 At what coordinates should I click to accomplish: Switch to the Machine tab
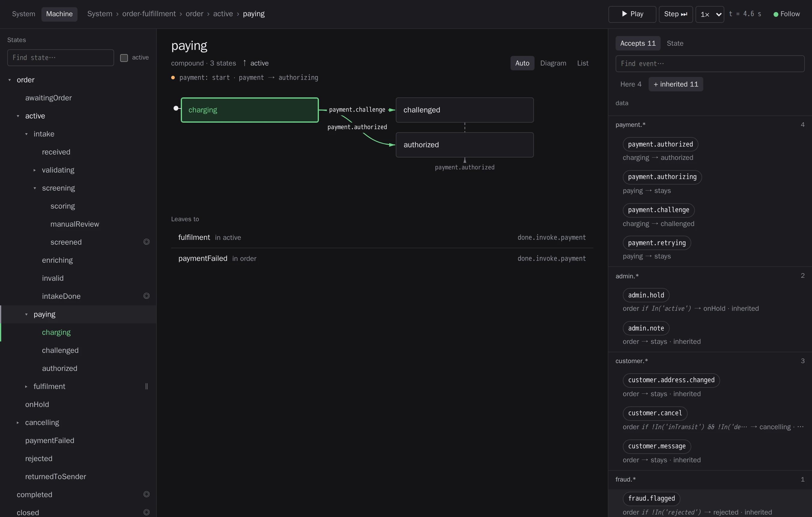pos(59,14)
